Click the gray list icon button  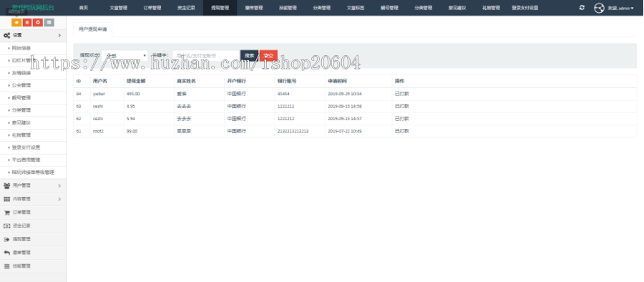coord(49,22)
